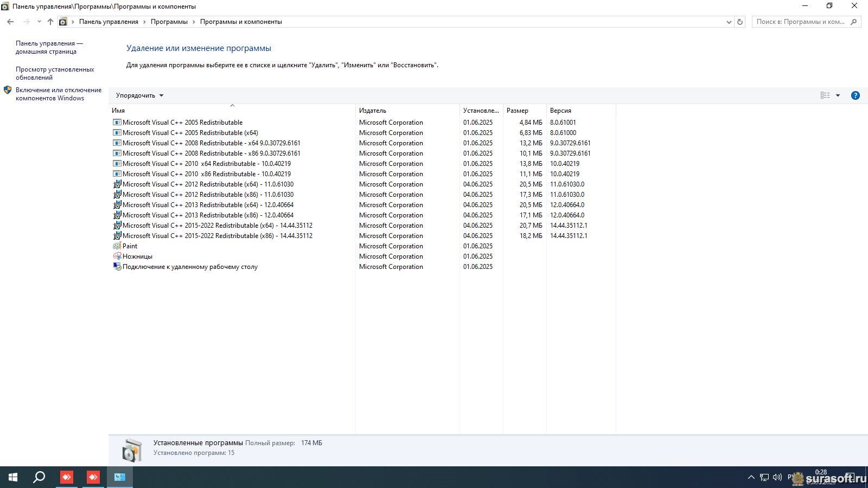Click icon of Visual C++ 2013 Redistributable (x86)
Image resolution: width=868 pixels, height=488 pixels.
point(117,215)
